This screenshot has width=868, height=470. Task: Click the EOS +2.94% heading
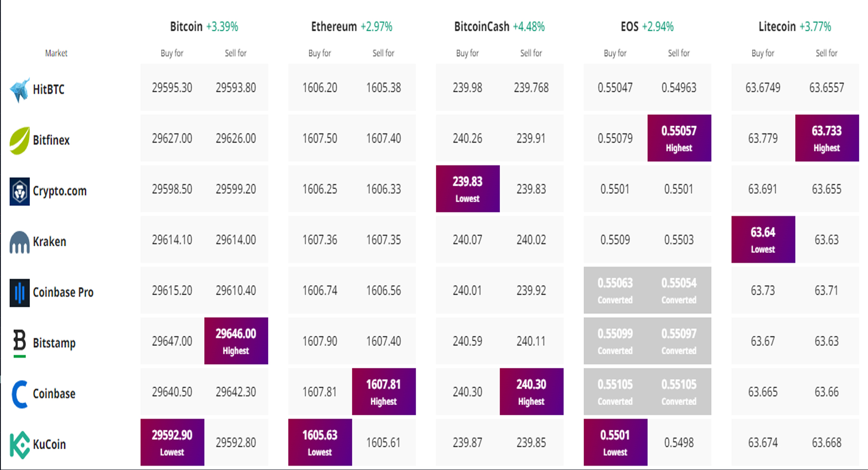coord(647,27)
